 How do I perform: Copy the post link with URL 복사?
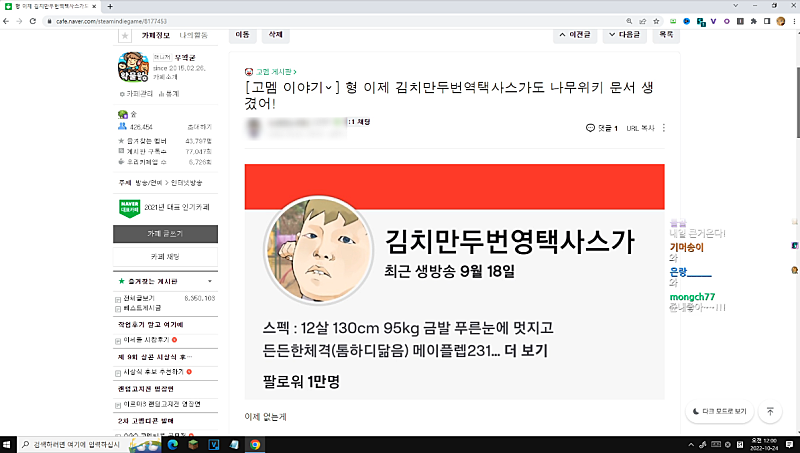640,128
